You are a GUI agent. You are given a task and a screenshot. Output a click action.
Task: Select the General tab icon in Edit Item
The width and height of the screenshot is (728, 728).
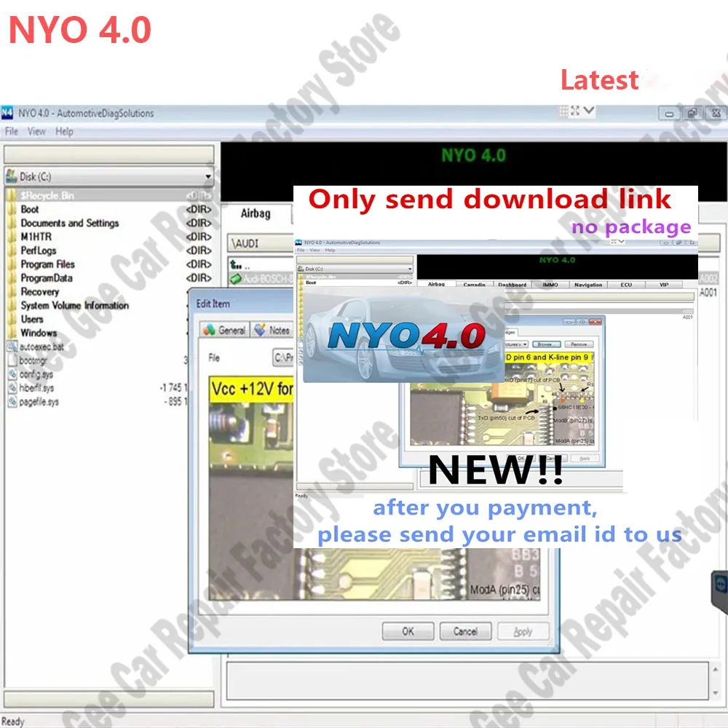pos(210,330)
